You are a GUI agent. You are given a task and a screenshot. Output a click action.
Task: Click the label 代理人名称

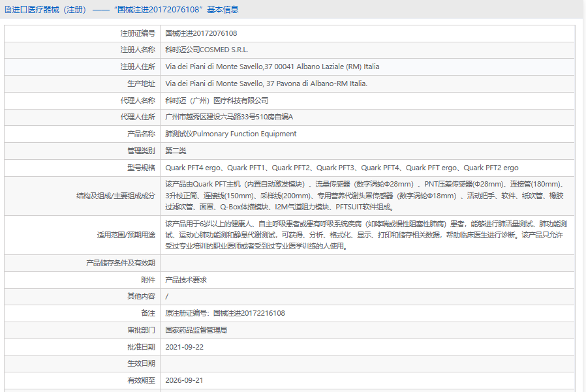click(138, 100)
